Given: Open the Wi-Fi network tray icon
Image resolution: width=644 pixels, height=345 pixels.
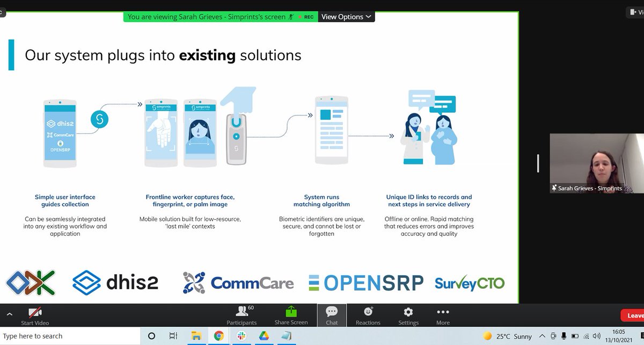Looking at the screenshot, I should coord(587,336).
